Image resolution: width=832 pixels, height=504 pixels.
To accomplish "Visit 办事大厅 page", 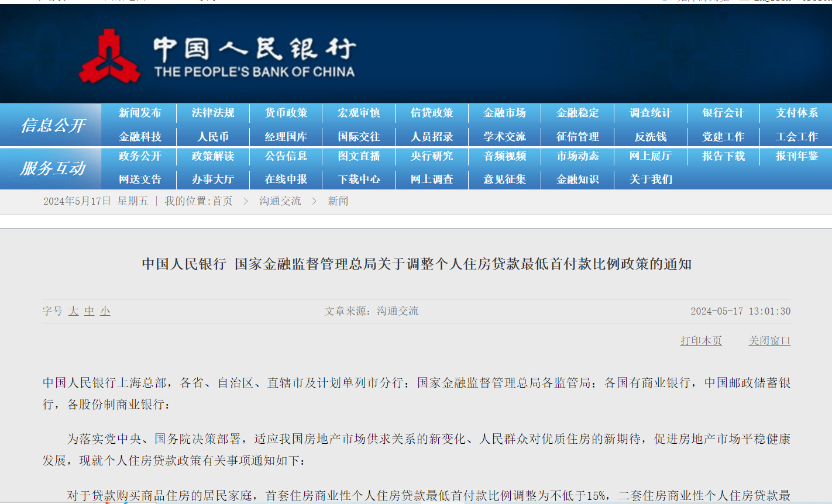I will coord(213,179).
